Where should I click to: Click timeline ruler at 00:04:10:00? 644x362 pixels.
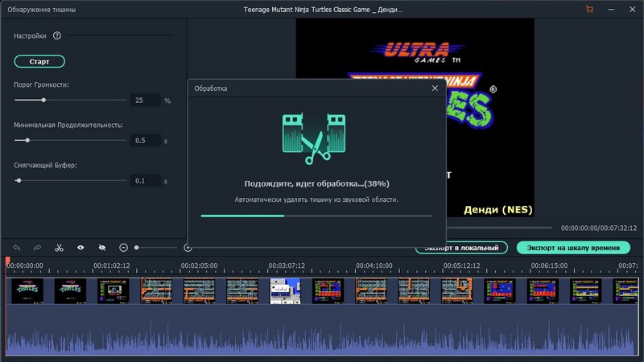pos(374,266)
